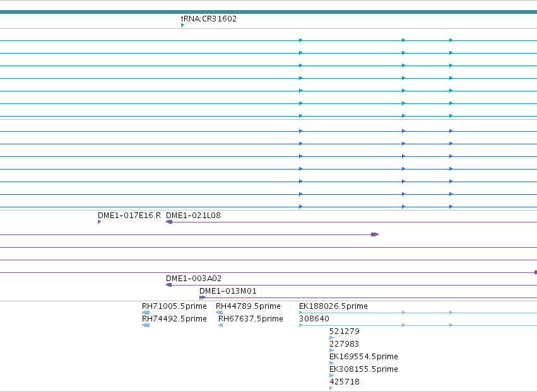537x392 pixels.
Task: Open the RH71005.5prime EST label
Action: (x=174, y=306)
